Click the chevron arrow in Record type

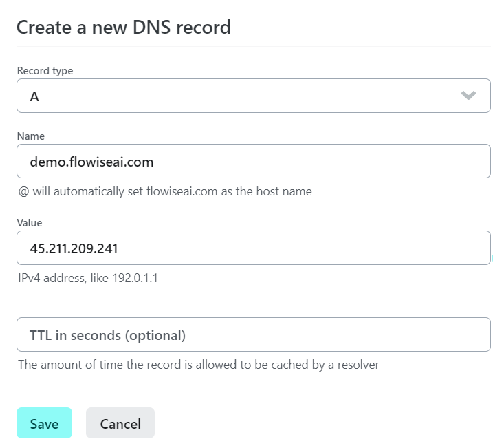[x=468, y=96]
